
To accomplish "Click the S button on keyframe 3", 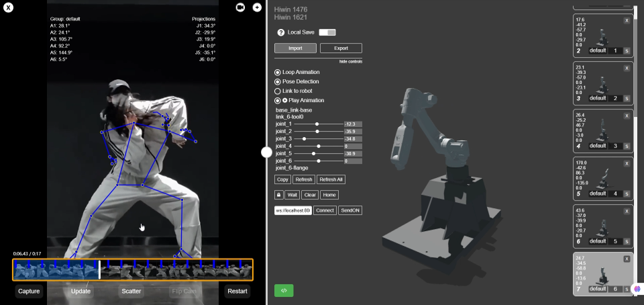I will (627, 98).
